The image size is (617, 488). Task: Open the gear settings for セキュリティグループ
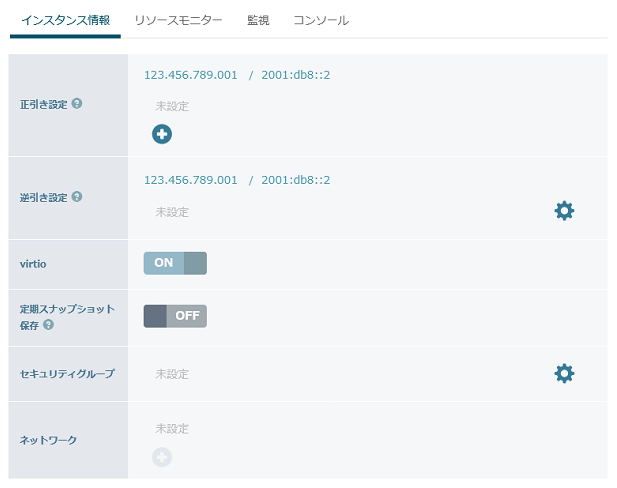(564, 373)
